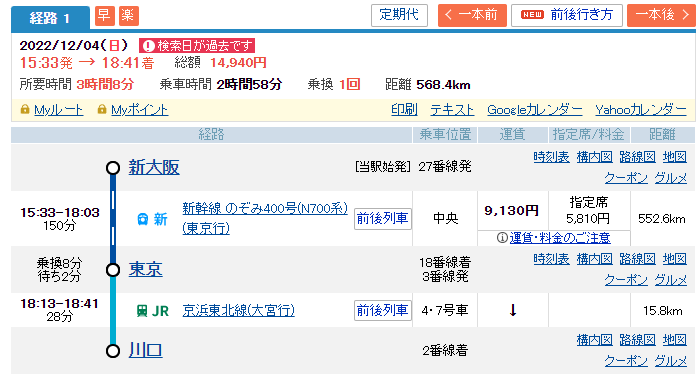Open クーポン for 新大阪

626,178
